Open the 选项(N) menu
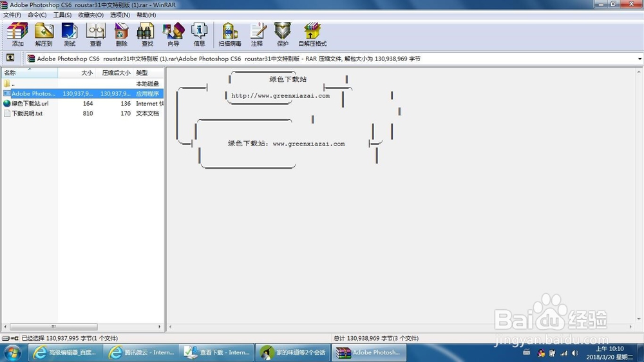 point(120,15)
